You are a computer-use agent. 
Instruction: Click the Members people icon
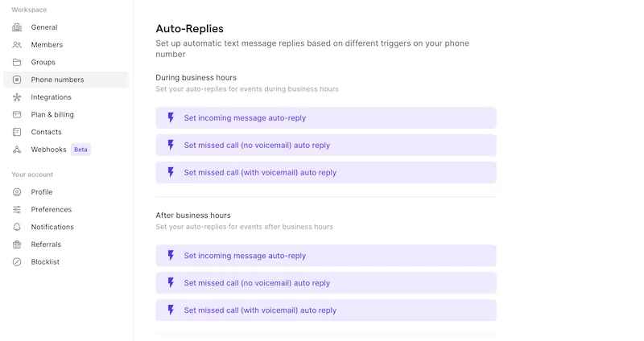(x=17, y=45)
